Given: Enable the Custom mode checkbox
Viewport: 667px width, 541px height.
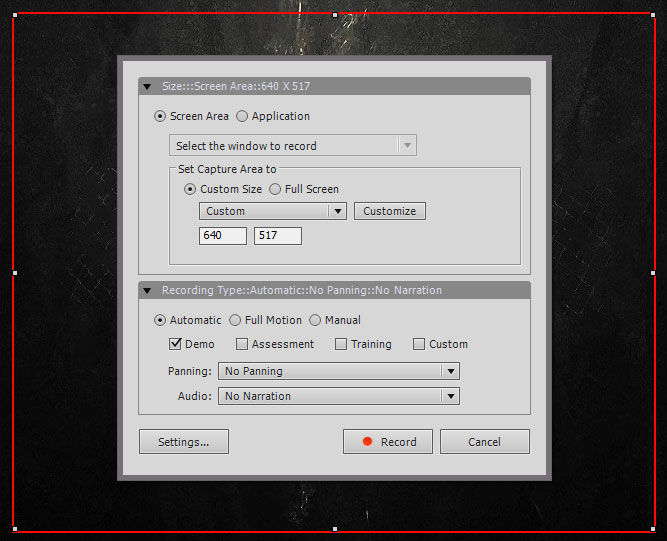Looking at the screenshot, I should [419, 344].
